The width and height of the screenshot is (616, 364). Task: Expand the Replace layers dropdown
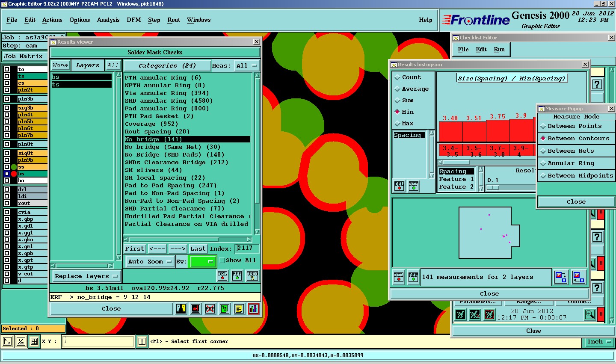tap(86, 276)
